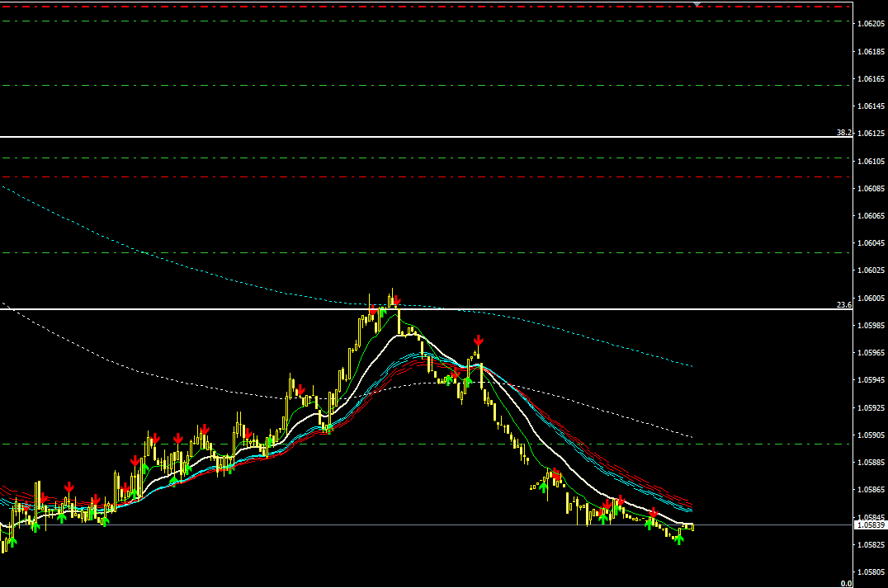Click the 1.06185 price axis label

(x=871, y=51)
